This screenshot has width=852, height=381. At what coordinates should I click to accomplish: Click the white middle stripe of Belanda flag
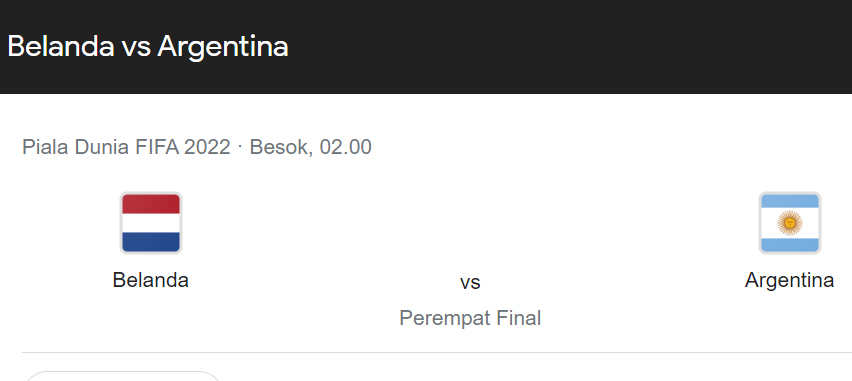coord(151,223)
